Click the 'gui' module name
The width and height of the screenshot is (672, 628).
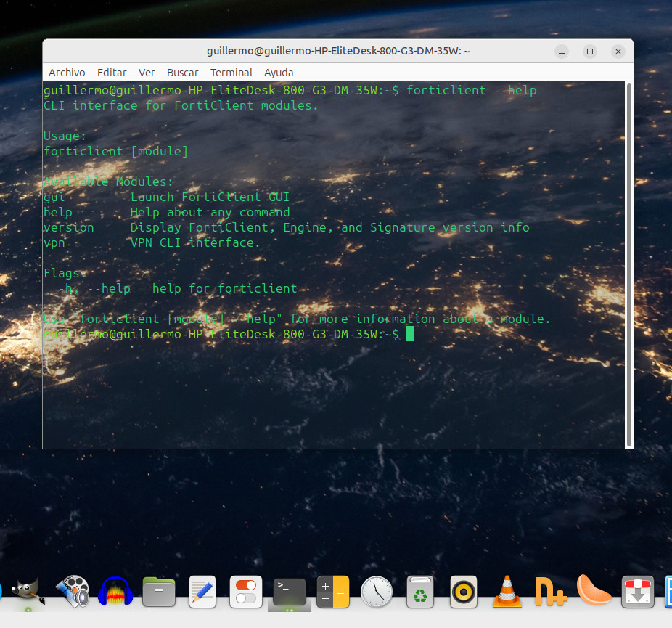(54, 197)
